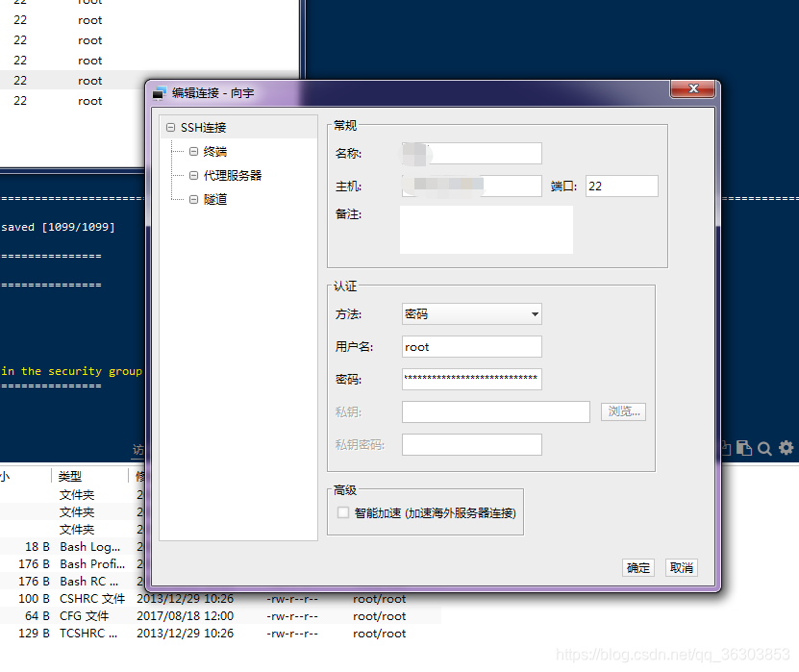Screen dimensions: 799x672
Task: Click the 名称 input field
Action: 471,154
